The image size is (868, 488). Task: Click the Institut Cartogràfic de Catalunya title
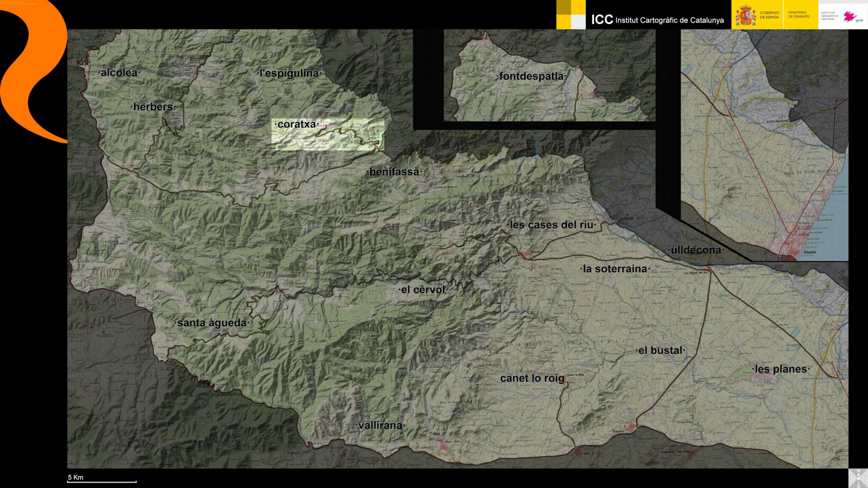point(657,20)
